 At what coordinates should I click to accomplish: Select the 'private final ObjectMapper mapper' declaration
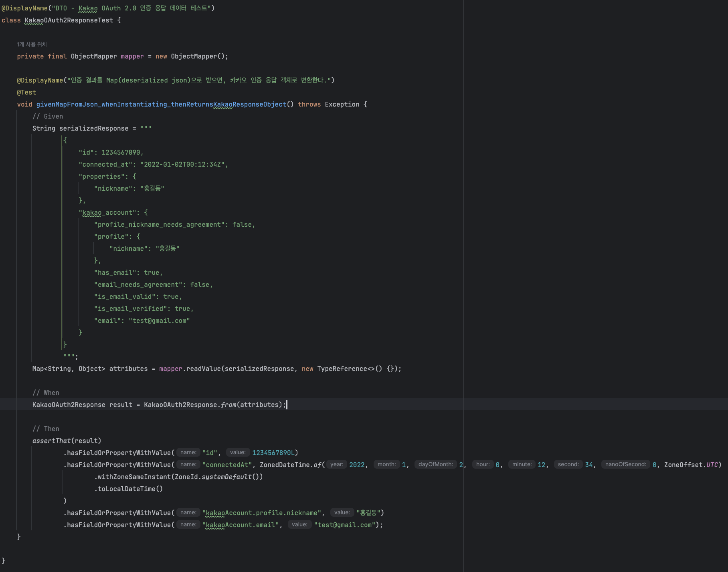(80, 56)
